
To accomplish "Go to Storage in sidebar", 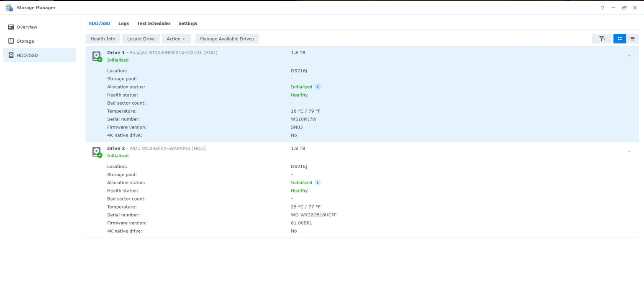I will (x=40, y=41).
